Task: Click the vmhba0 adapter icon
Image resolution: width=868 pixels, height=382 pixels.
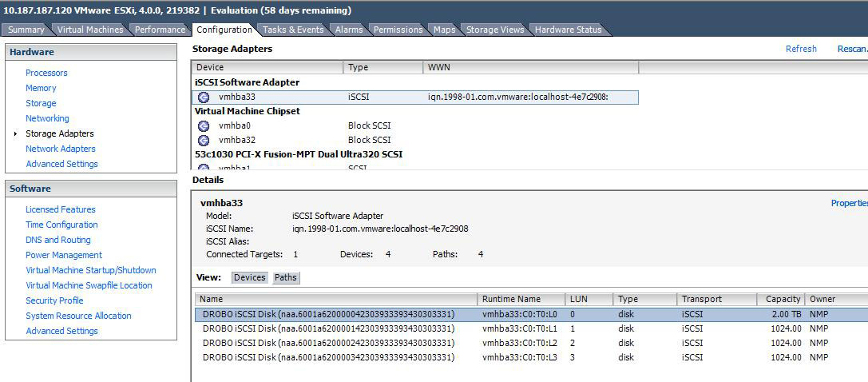Action: tap(204, 126)
